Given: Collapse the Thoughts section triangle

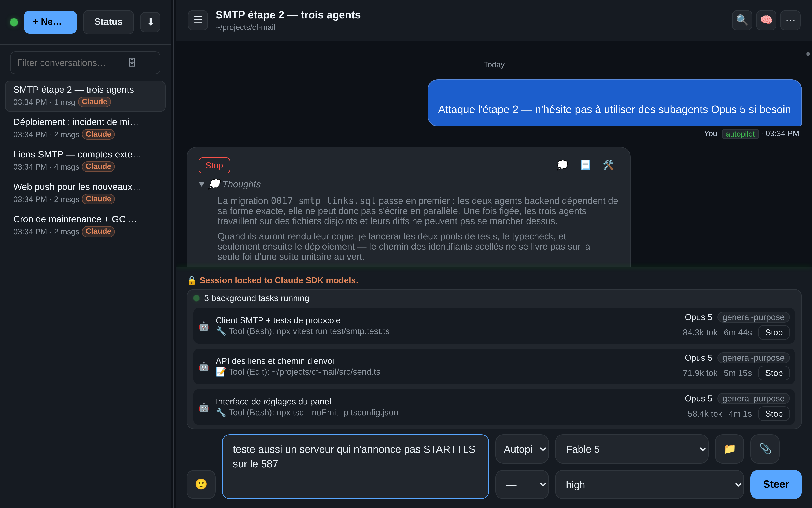Looking at the screenshot, I should tap(201, 184).
